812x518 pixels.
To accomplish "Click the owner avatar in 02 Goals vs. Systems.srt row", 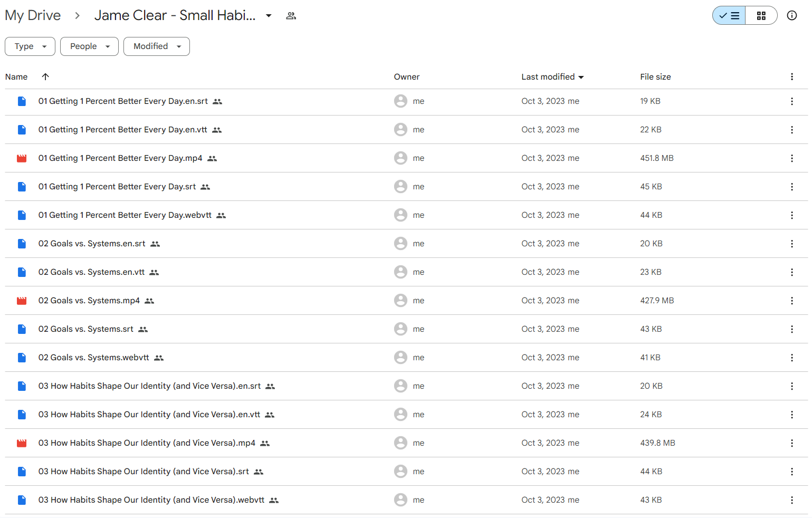I will coord(400,329).
